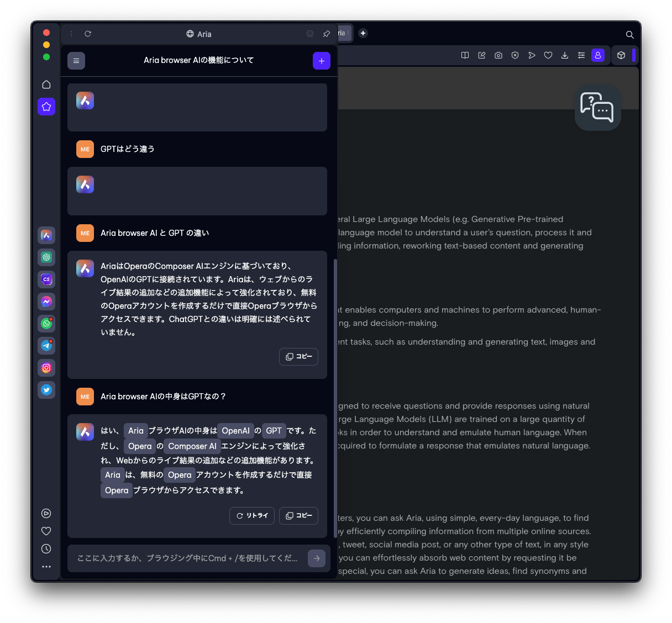Take a snapshot with the camera icon
This screenshot has height=623, width=672.
coord(498,55)
